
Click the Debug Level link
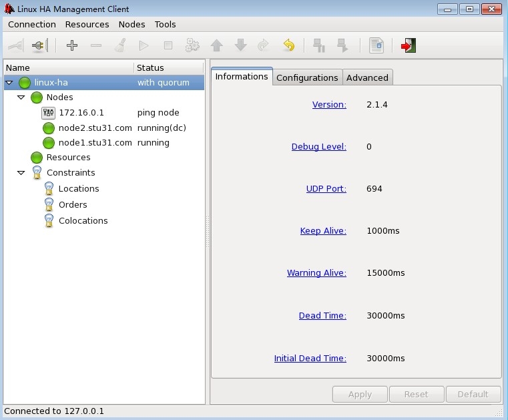(319, 147)
